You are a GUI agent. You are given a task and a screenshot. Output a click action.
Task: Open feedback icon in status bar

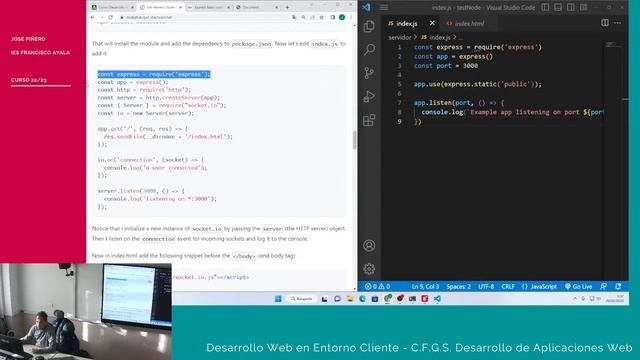(x=603, y=287)
